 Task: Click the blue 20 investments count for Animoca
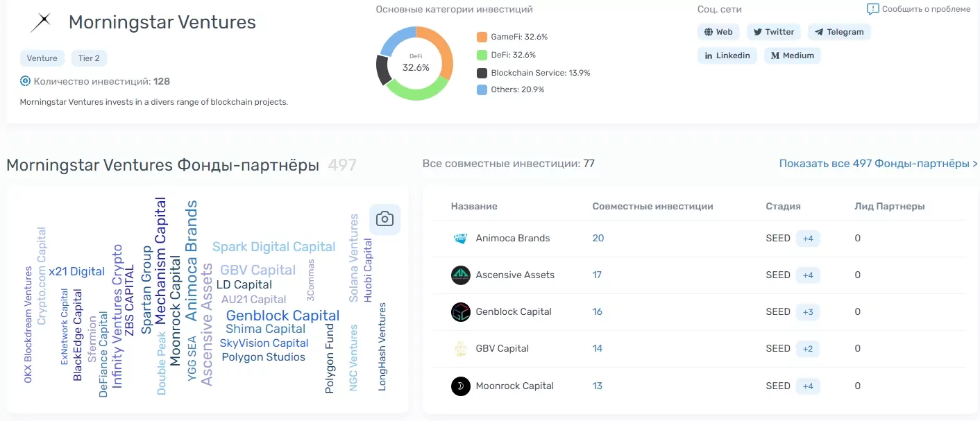pos(598,238)
